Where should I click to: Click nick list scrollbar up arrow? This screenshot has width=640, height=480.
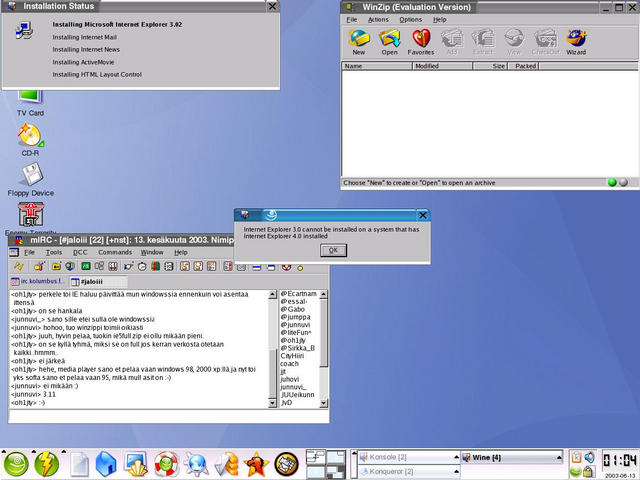pyautogui.click(x=323, y=294)
